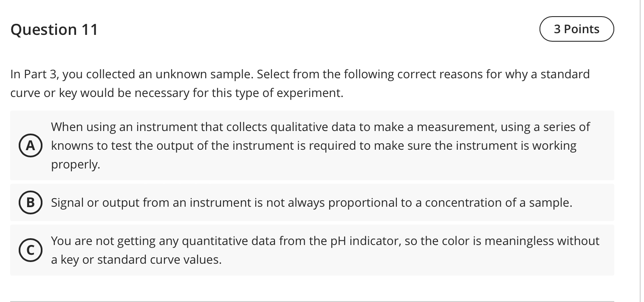Click the Question 11 heading

54,29
